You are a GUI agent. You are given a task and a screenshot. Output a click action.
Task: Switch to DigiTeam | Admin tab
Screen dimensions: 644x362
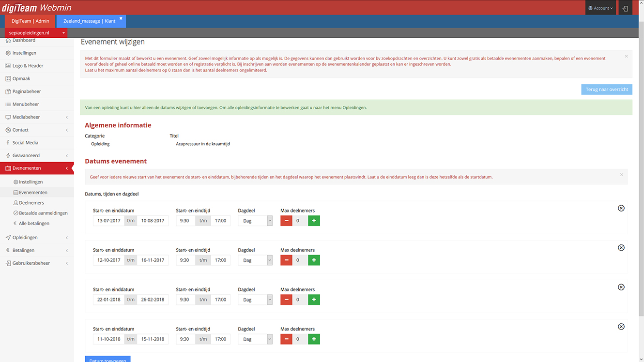31,21
